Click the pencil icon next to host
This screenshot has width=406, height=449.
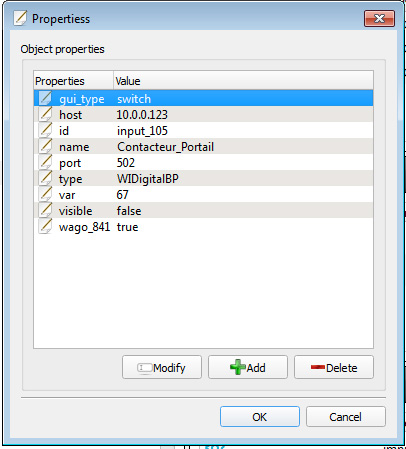[x=45, y=114]
